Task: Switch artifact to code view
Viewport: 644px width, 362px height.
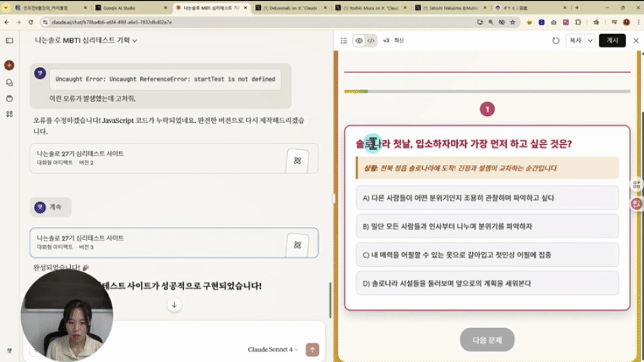Action: coord(371,41)
